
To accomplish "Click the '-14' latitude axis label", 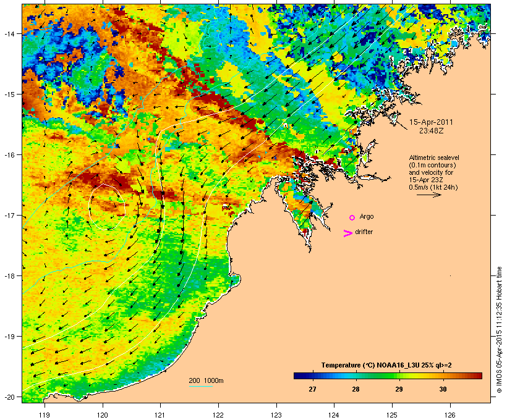I will pos(9,33).
